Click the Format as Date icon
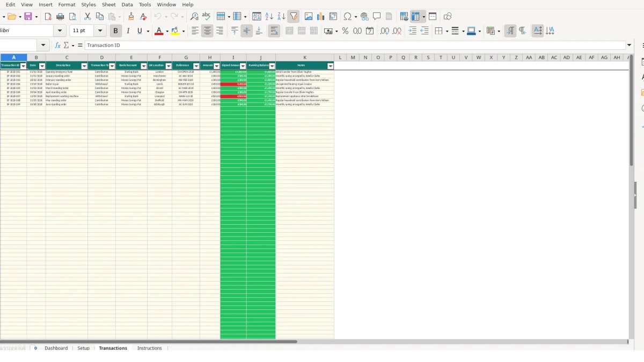 370,31
